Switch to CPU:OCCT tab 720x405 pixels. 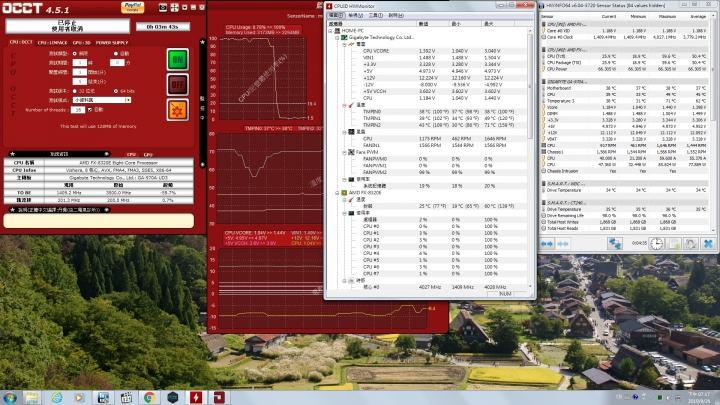(x=21, y=42)
